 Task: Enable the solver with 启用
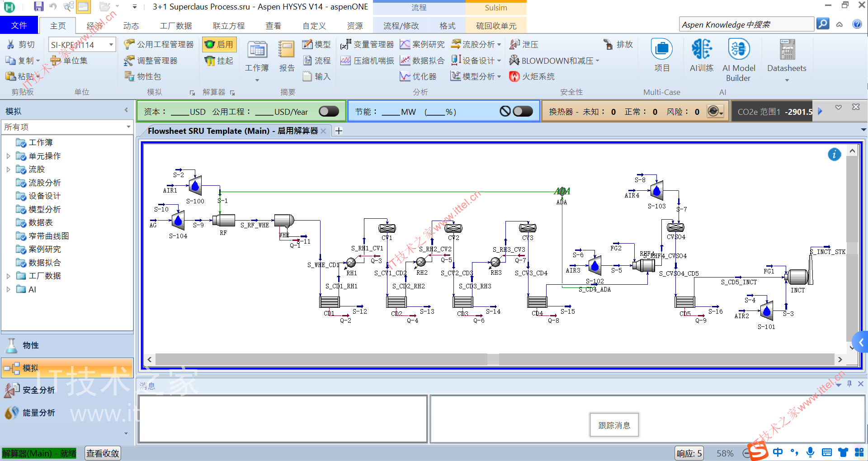tap(219, 44)
